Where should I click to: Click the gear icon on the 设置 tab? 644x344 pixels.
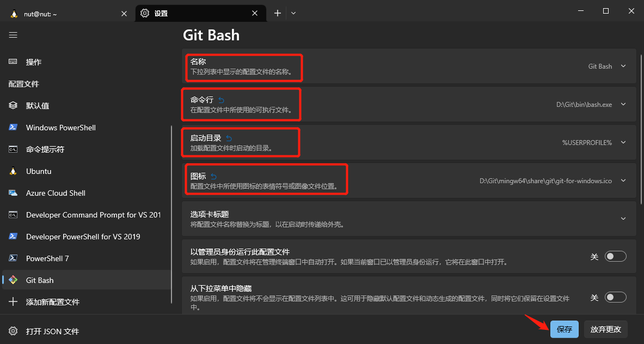pyautogui.click(x=145, y=13)
